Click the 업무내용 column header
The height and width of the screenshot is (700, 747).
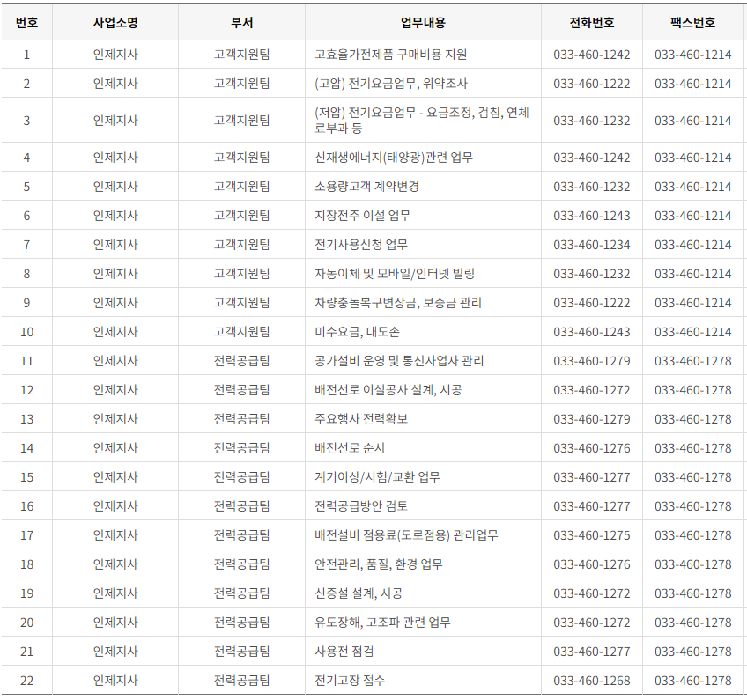425,23
